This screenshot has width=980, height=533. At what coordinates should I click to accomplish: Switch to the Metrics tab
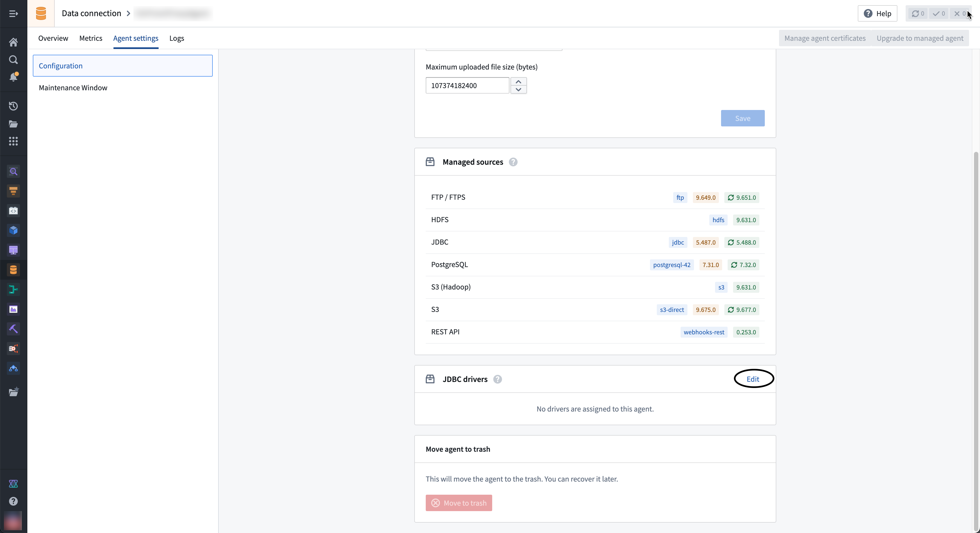pyautogui.click(x=91, y=38)
